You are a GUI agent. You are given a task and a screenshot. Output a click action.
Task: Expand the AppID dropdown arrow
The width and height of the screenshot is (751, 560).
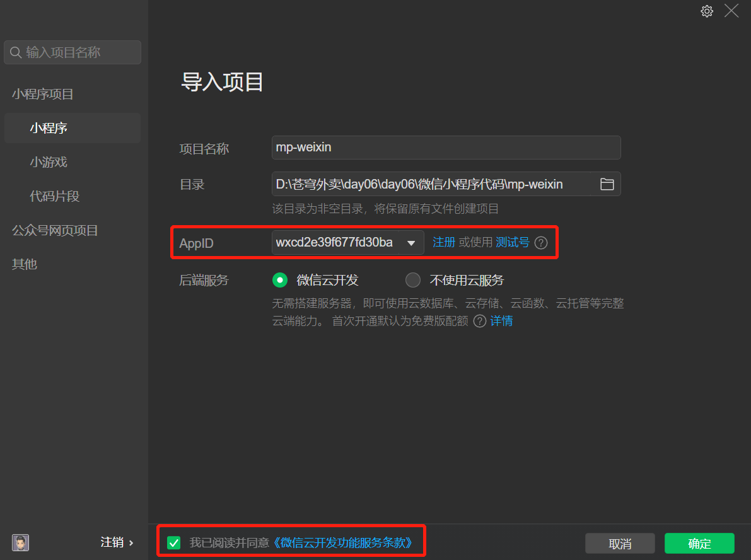(411, 243)
